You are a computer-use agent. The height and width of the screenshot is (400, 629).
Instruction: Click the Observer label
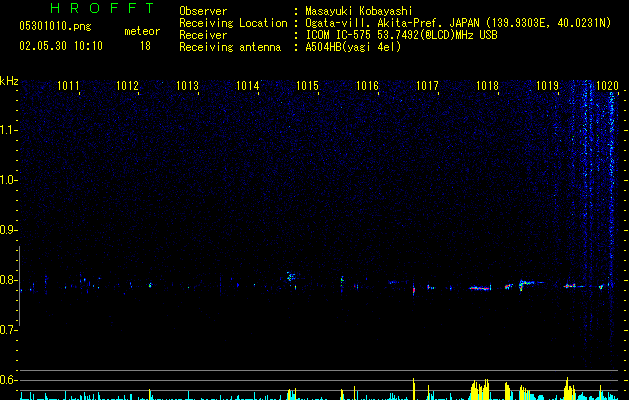click(203, 11)
